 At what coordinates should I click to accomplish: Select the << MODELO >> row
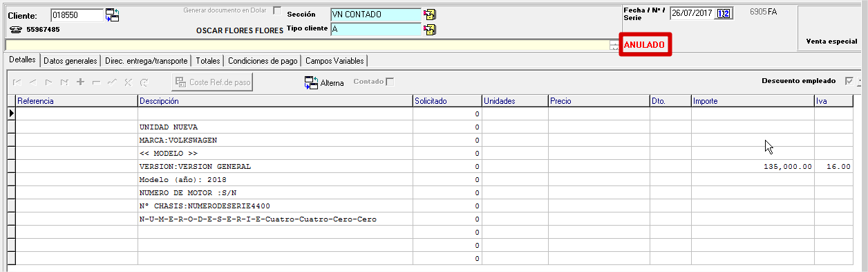(430, 153)
